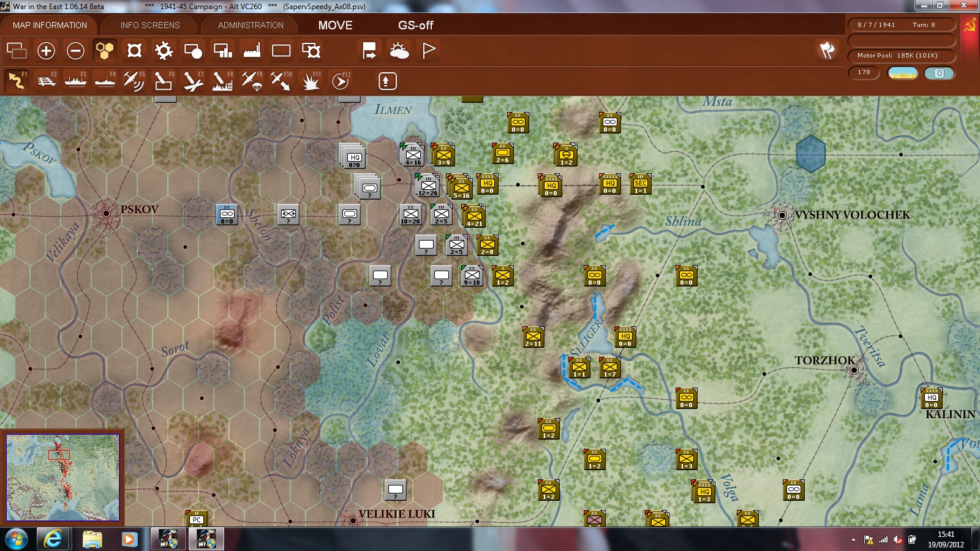Launch Internet Explorer from the taskbar
Viewport: 980px width, 551px height.
(53, 539)
